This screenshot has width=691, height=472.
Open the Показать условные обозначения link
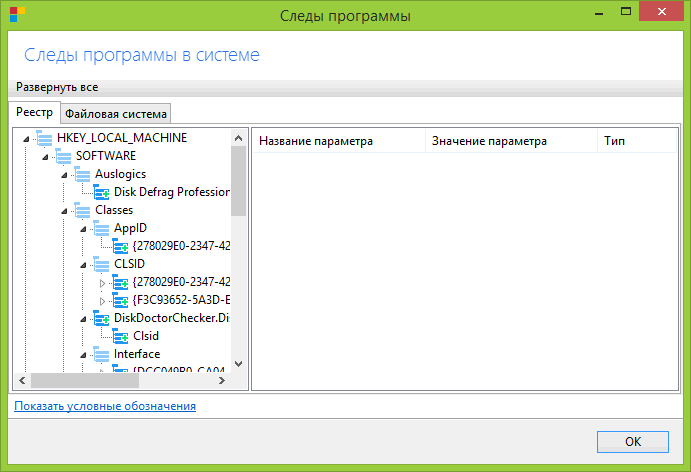click(x=105, y=406)
